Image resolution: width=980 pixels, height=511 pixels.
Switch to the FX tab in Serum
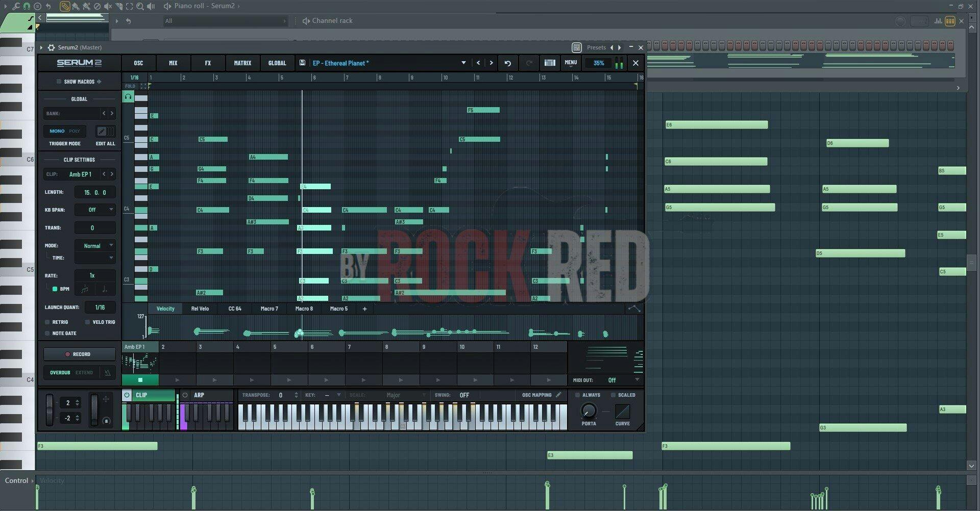208,63
